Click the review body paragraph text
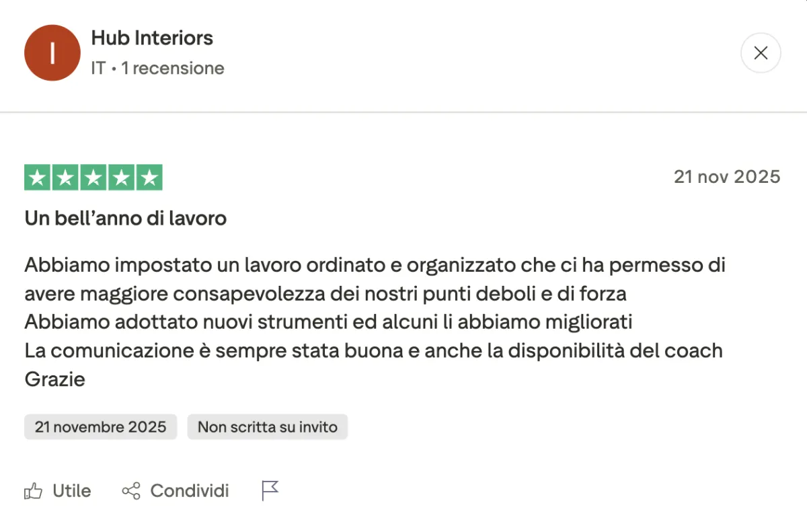The width and height of the screenshot is (807, 532). pyautogui.click(x=373, y=321)
